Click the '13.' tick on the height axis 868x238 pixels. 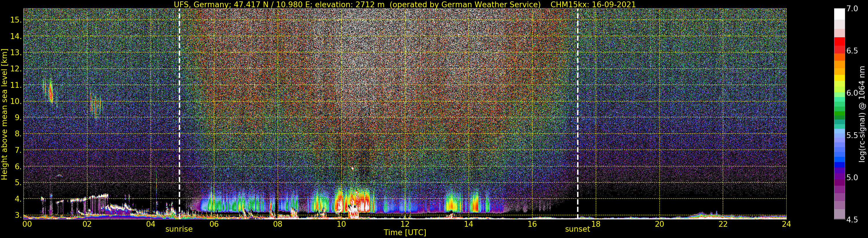[x=16, y=53]
